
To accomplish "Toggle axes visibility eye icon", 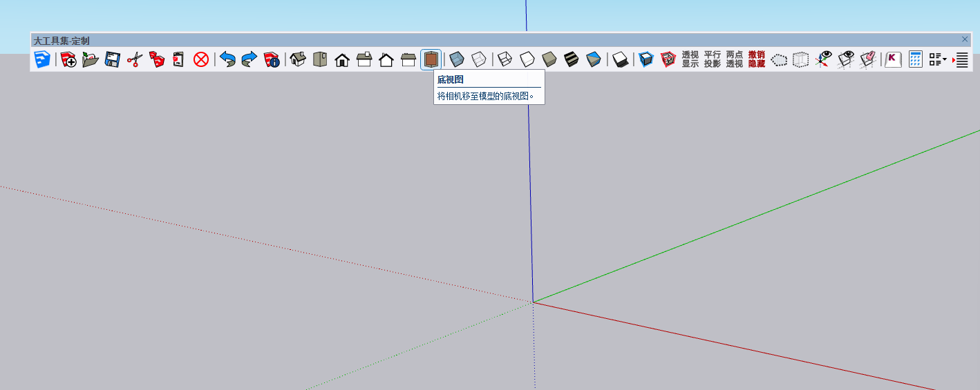I will pyautogui.click(x=822, y=59).
